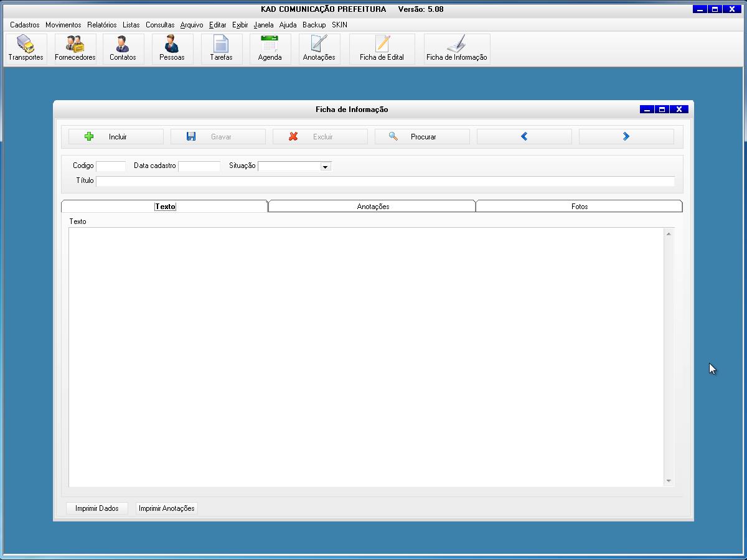Focus the Título input field
Image resolution: width=747 pixels, height=560 pixels.
[x=385, y=181]
